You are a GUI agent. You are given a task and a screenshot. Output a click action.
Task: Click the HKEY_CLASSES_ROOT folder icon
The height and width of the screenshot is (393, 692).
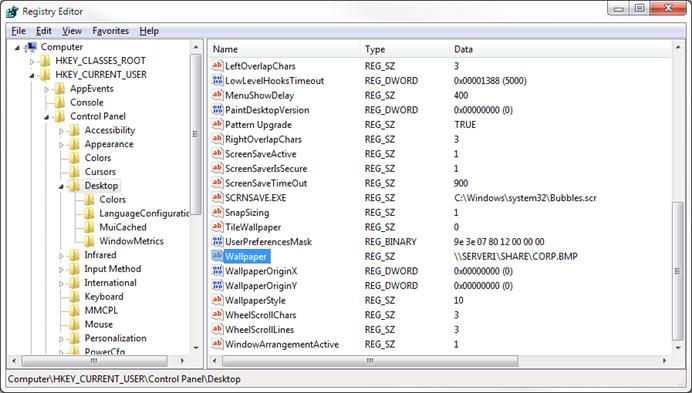[x=45, y=61]
